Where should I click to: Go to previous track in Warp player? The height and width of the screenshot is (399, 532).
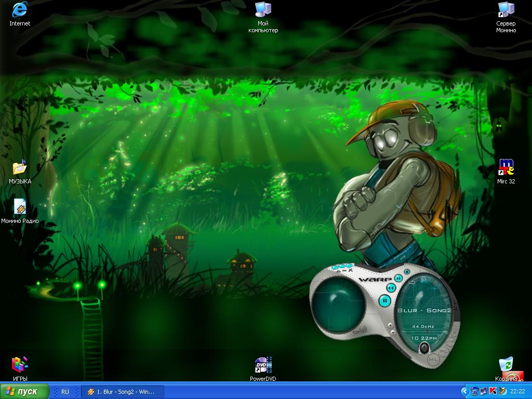391,288
